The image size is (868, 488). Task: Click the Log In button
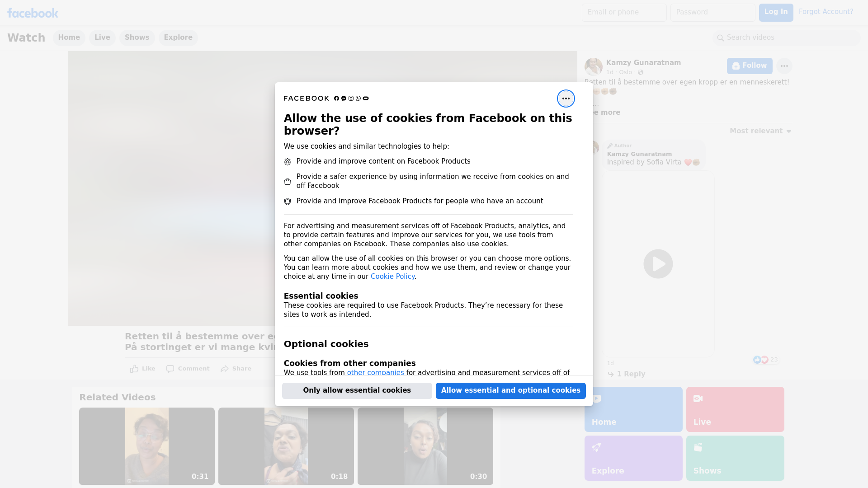click(776, 12)
